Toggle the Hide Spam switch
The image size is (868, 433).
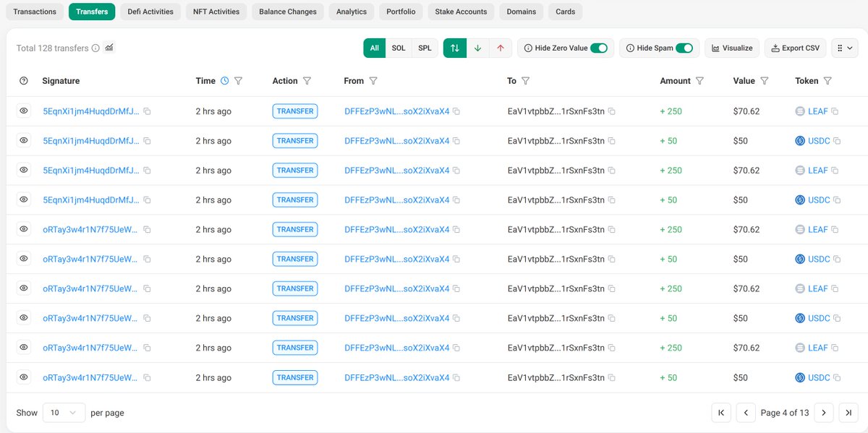pyautogui.click(x=684, y=48)
